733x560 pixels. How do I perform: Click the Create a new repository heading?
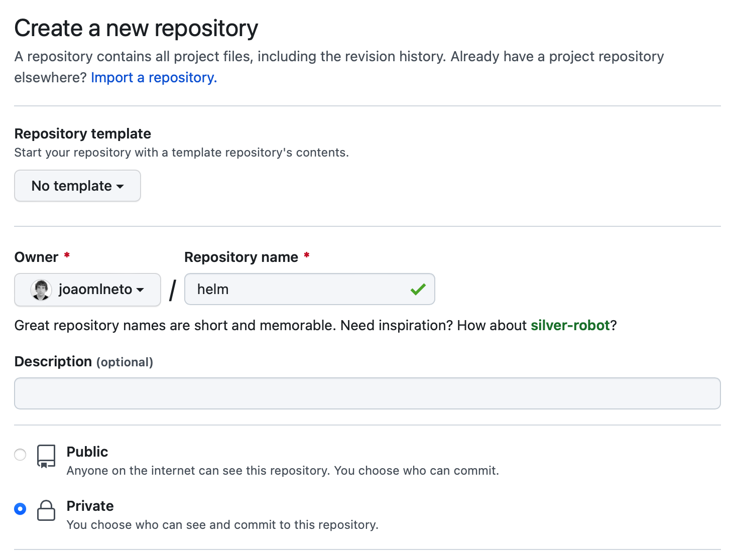point(136,28)
